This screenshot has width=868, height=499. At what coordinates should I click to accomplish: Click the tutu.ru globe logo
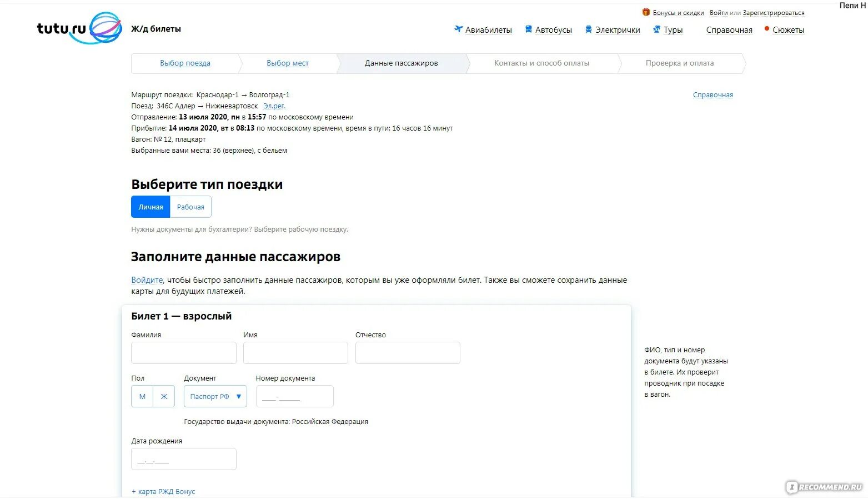point(106,28)
